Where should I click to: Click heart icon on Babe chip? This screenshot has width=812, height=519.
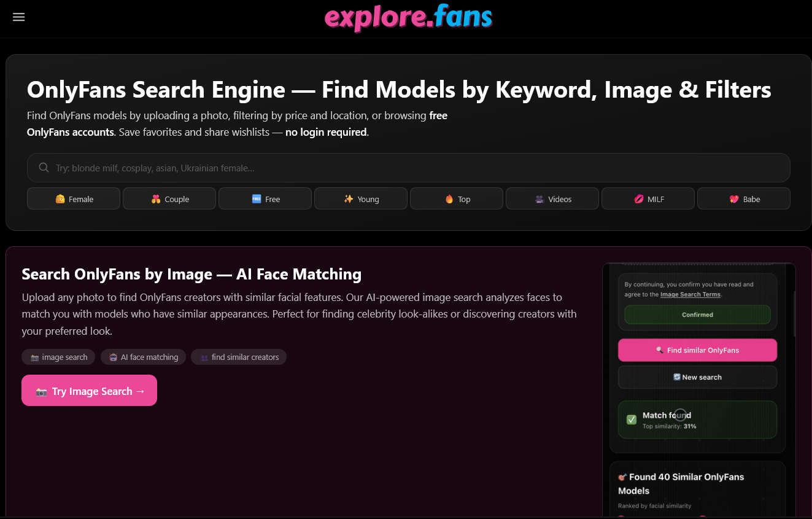click(734, 199)
